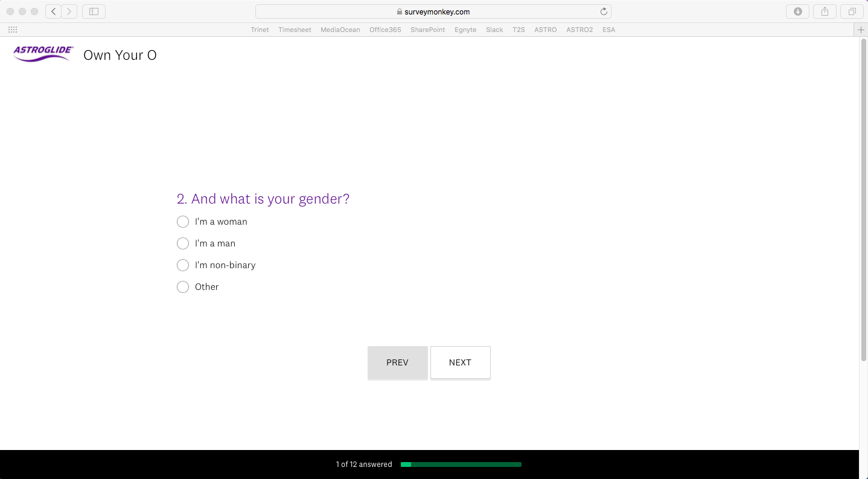
Task: Open the Slack bookmark
Action: pos(494,30)
